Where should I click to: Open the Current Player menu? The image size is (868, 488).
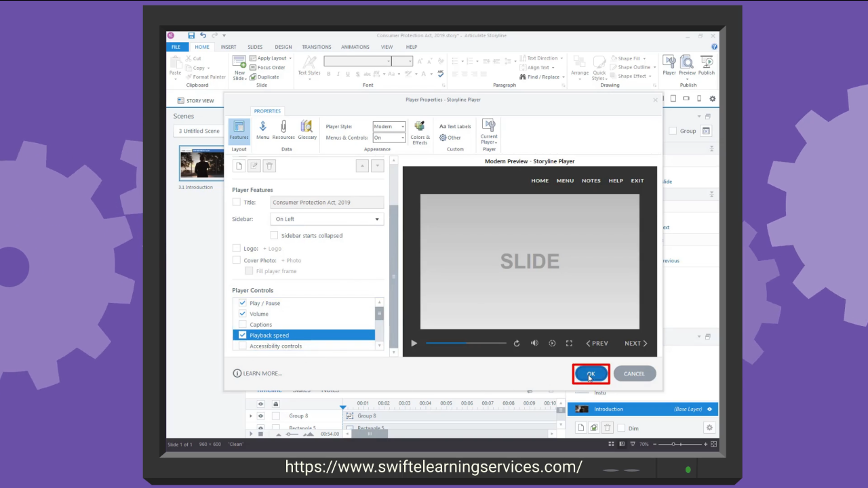click(489, 132)
